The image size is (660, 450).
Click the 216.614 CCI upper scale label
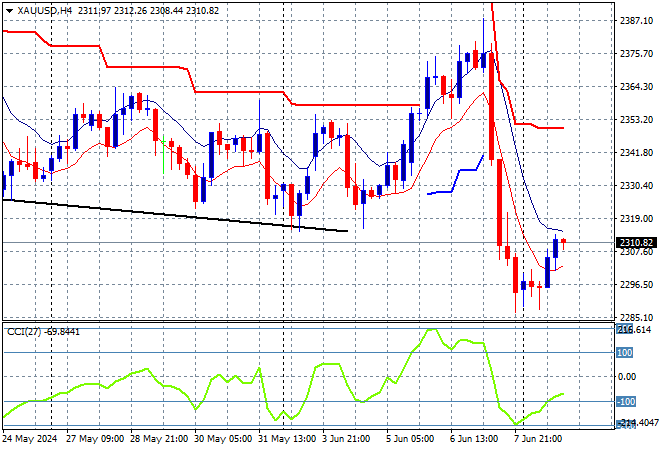pyautogui.click(x=633, y=330)
